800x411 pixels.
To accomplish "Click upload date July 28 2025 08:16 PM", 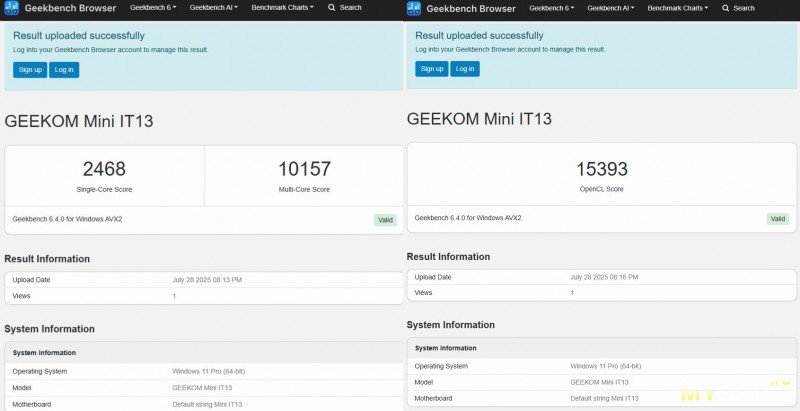I will pos(604,277).
